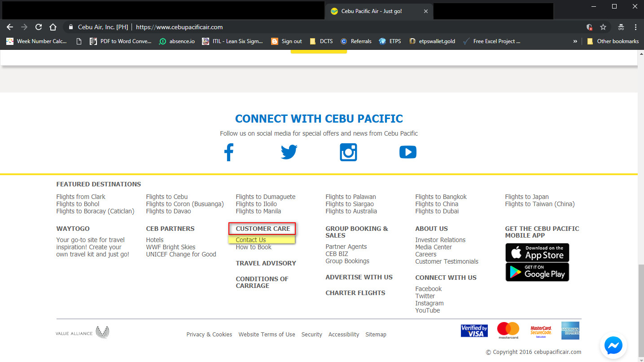The image size is (644, 362).
Task: Click the MasterCard SecureCode logo
Action: click(541, 331)
